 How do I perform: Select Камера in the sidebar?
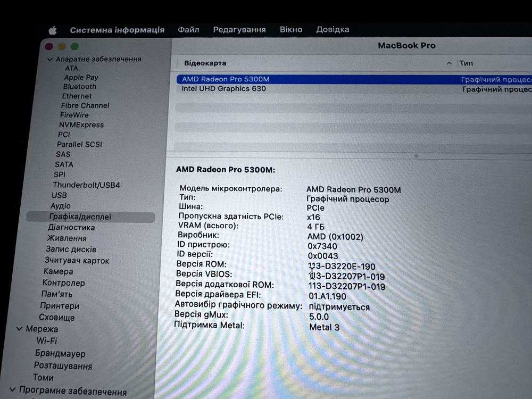[x=59, y=271]
